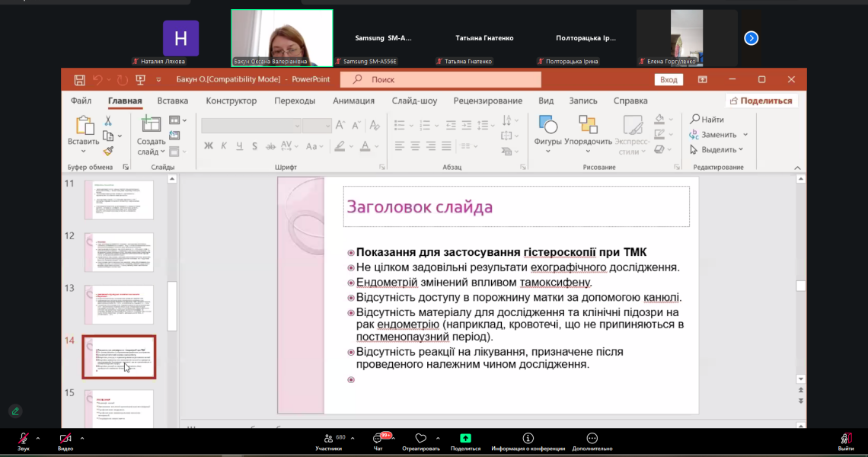This screenshot has width=868, height=457.
Task: Click the Вход sign-in button
Action: point(669,78)
